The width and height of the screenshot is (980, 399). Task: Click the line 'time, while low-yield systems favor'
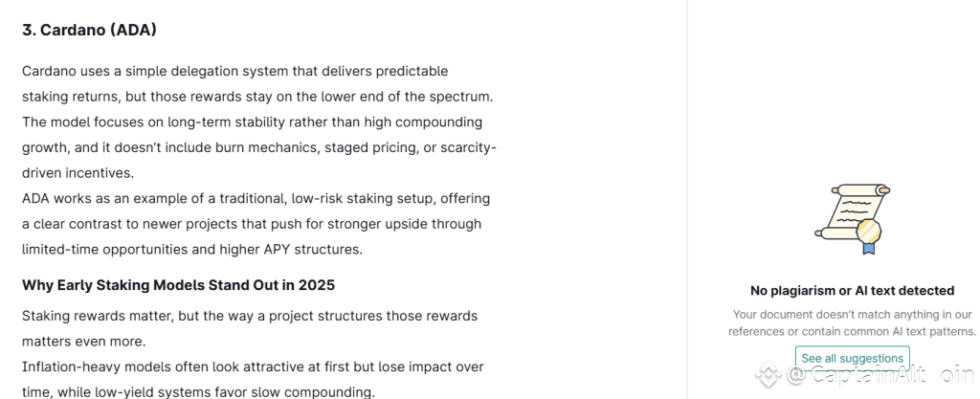tap(196, 391)
